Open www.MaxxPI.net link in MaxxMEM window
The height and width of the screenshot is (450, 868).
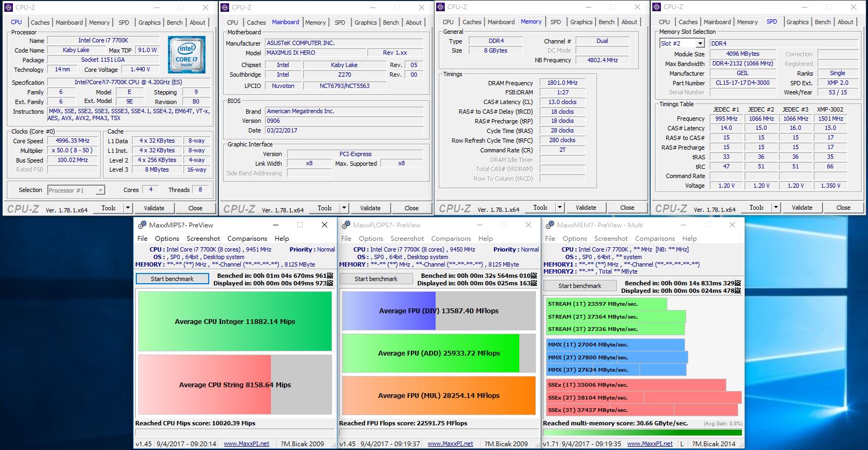click(650, 444)
